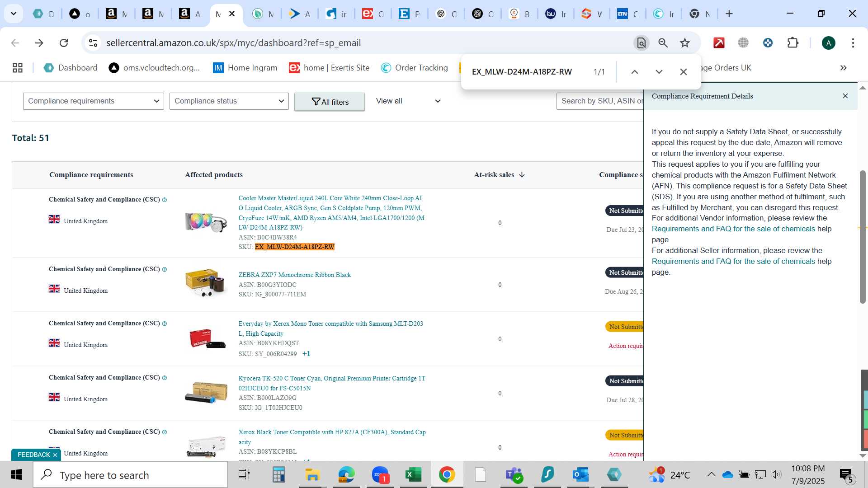Open the zoom magnifier icon in address bar
The image size is (868, 488).
point(663,43)
